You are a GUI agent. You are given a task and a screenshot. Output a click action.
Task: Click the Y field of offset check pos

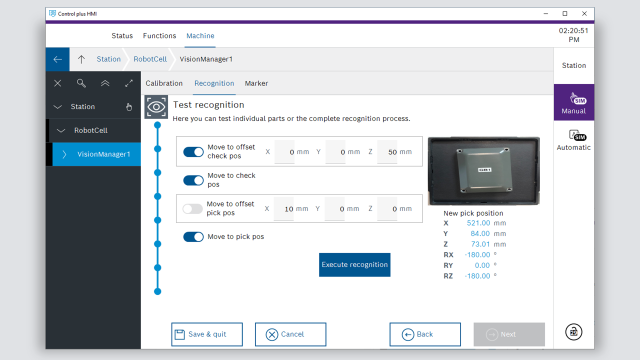tap(336, 152)
